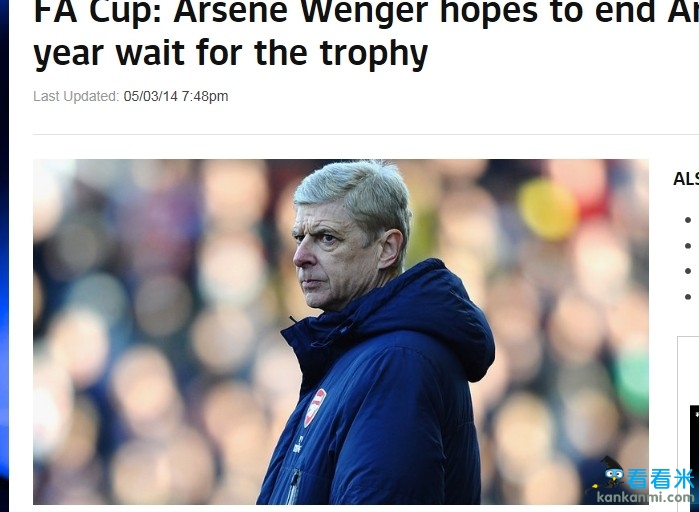Click the horizontal divider under the timestamp
The width and height of the screenshot is (699, 512).
pos(366,134)
